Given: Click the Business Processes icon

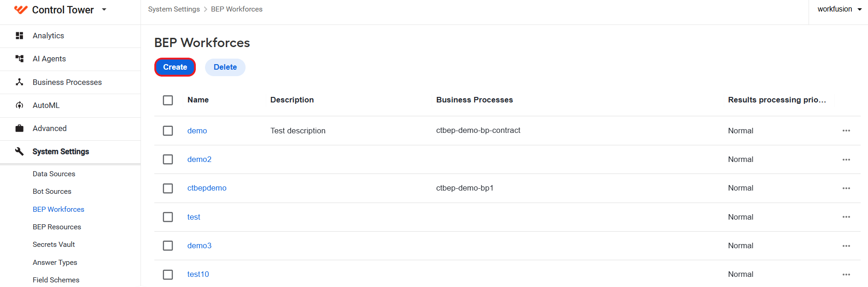Looking at the screenshot, I should (19, 82).
